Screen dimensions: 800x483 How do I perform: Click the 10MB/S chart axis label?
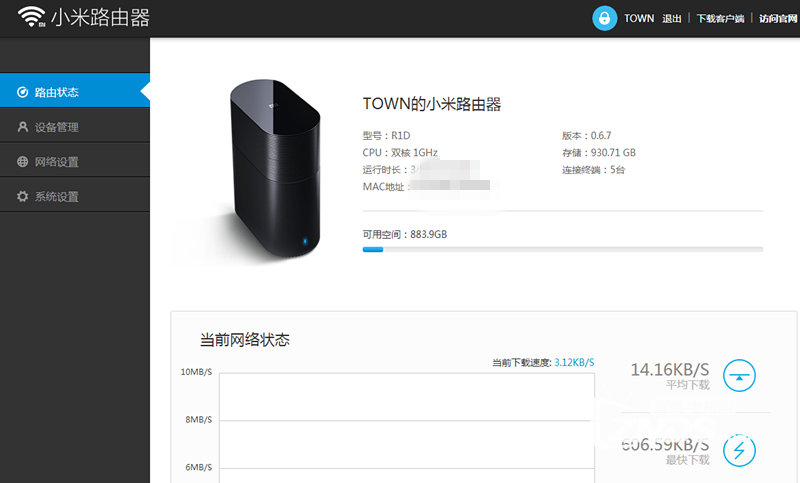coord(196,372)
